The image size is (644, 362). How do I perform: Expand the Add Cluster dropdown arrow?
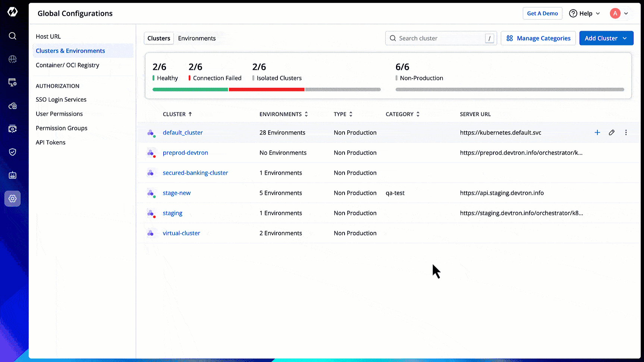[x=625, y=38]
